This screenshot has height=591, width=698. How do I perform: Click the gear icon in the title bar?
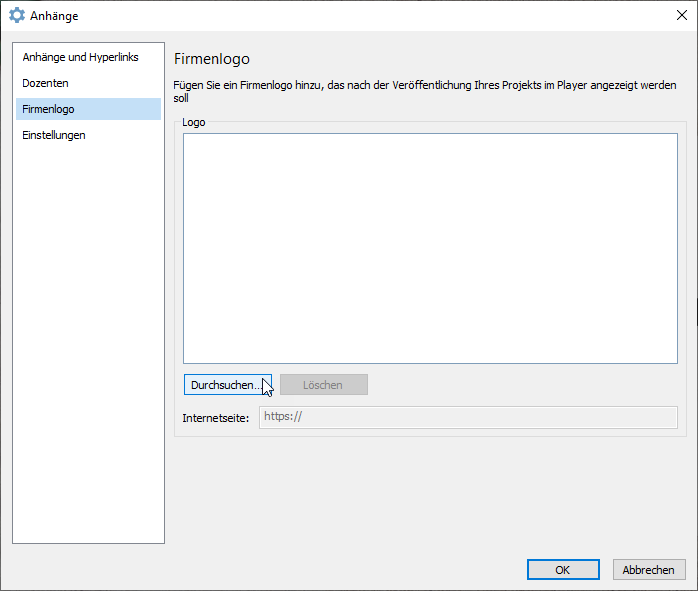17,16
